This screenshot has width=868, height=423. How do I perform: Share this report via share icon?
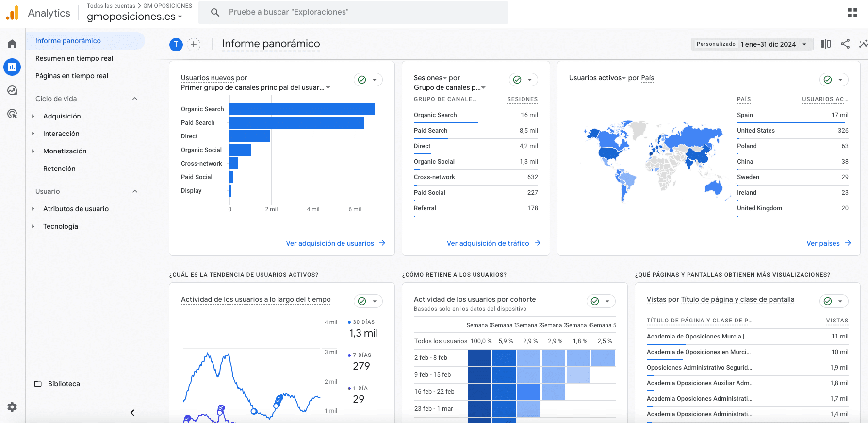click(x=845, y=44)
